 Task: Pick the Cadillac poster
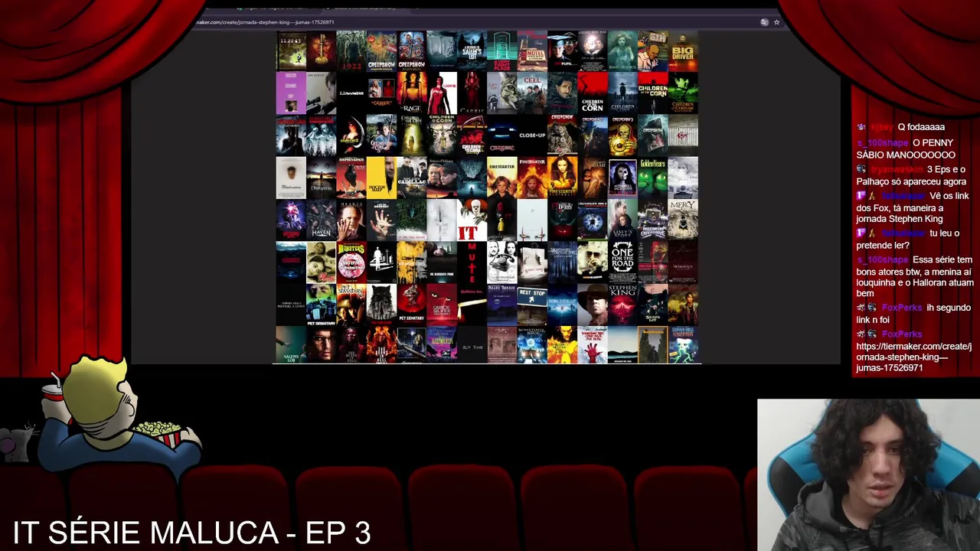coord(411,178)
